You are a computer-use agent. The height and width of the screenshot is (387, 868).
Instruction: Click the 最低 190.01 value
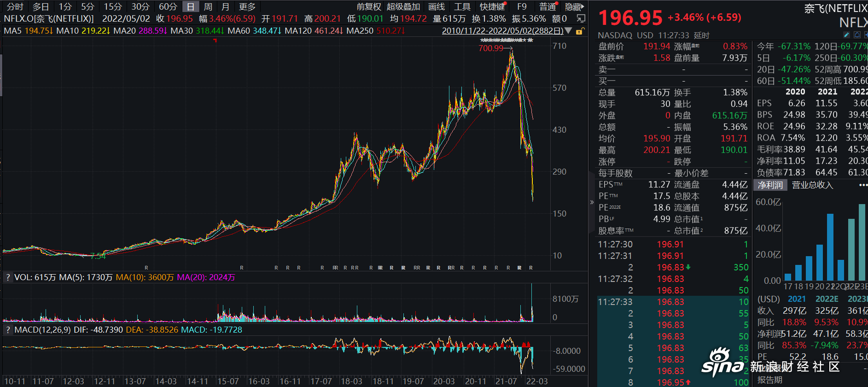click(x=734, y=150)
